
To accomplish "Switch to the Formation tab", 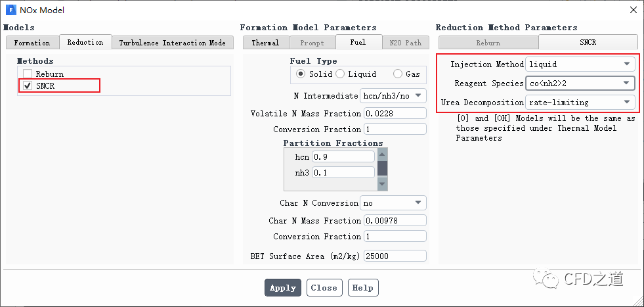I will tap(32, 43).
